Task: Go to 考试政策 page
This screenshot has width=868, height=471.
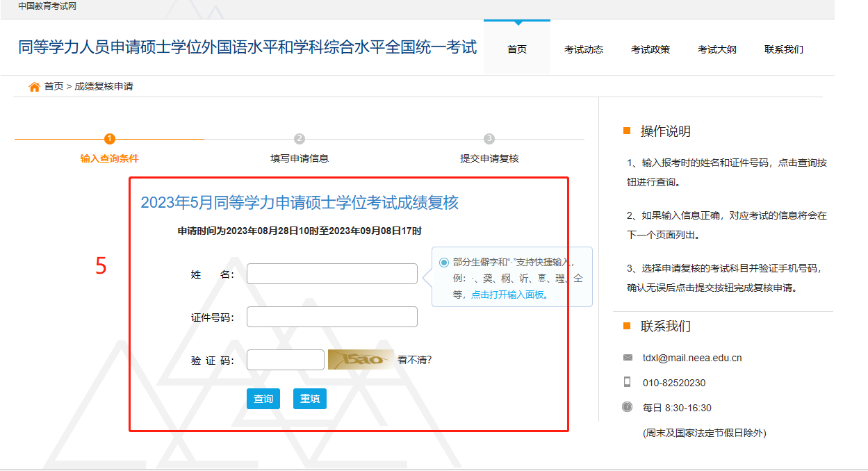Action: (x=650, y=49)
